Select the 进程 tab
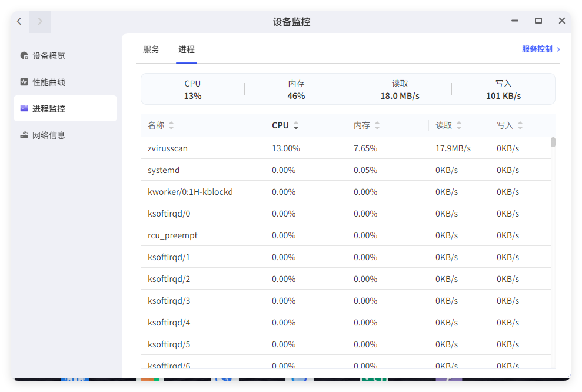 186,49
